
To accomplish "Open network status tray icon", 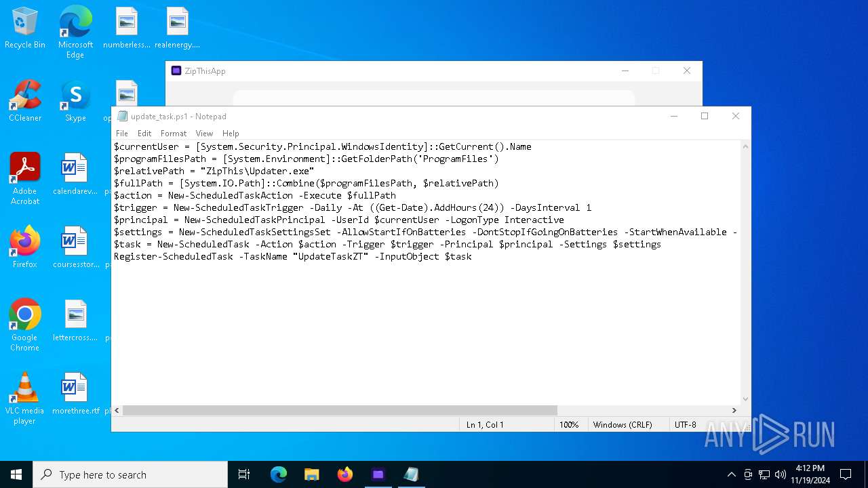I will [x=764, y=474].
